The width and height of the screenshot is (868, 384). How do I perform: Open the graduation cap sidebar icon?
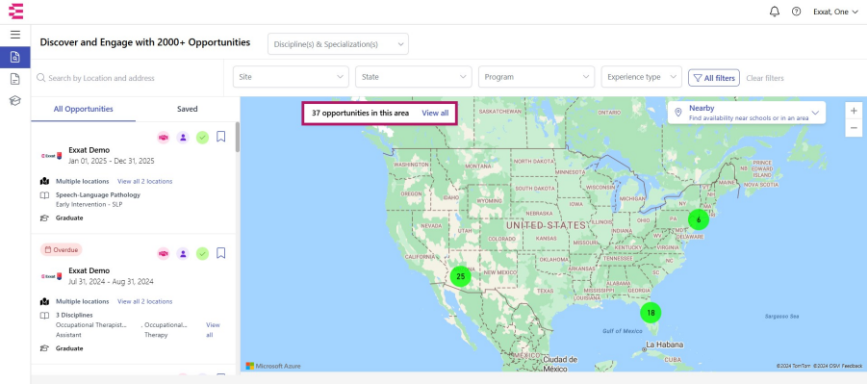tap(15, 101)
